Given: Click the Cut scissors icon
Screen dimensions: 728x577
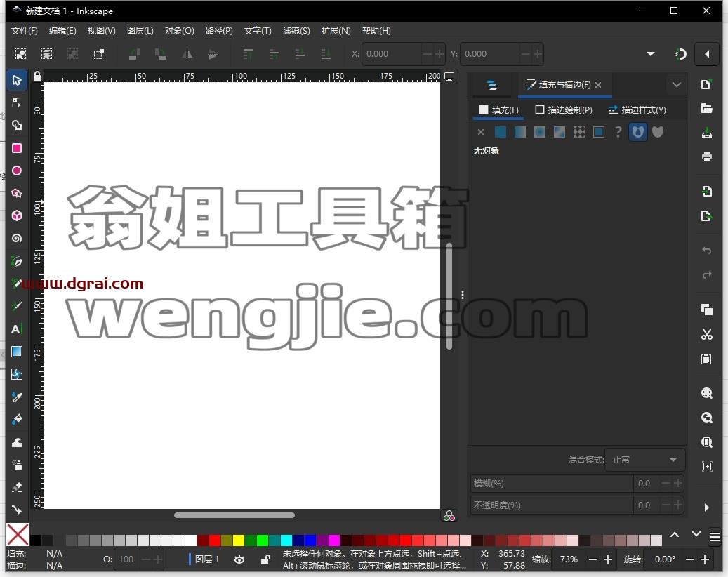Looking at the screenshot, I should [707, 334].
